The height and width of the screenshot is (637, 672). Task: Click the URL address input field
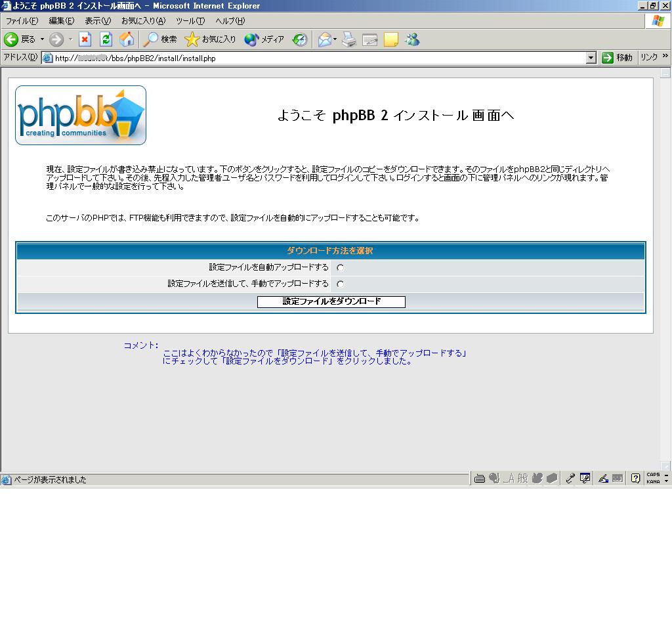tap(320, 58)
